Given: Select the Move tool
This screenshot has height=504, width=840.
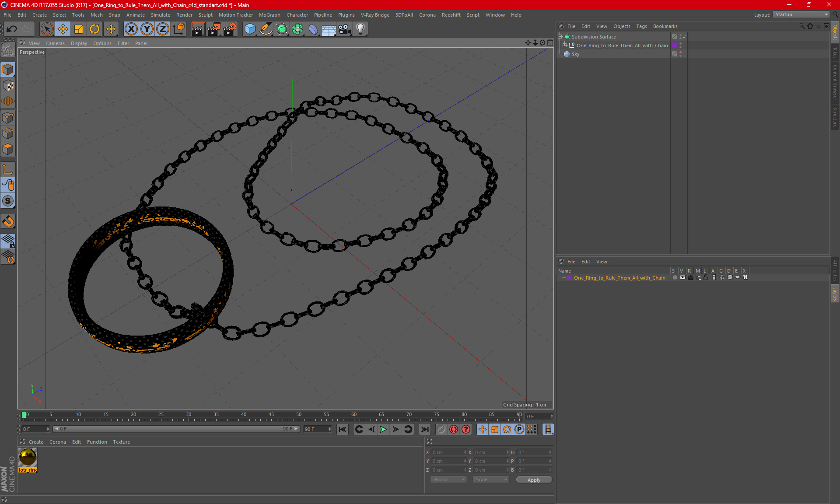Looking at the screenshot, I should (x=63, y=29).
